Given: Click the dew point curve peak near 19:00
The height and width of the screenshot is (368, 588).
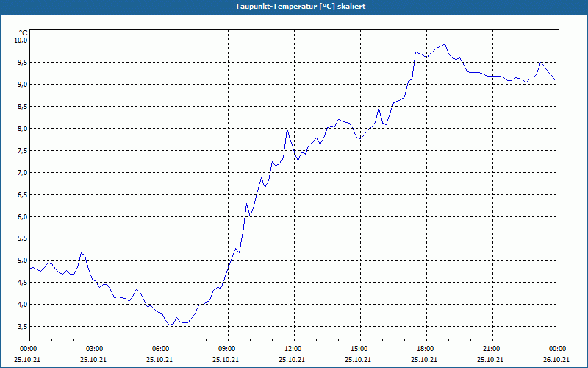Looking at the screenshot, I should [445, 44].
